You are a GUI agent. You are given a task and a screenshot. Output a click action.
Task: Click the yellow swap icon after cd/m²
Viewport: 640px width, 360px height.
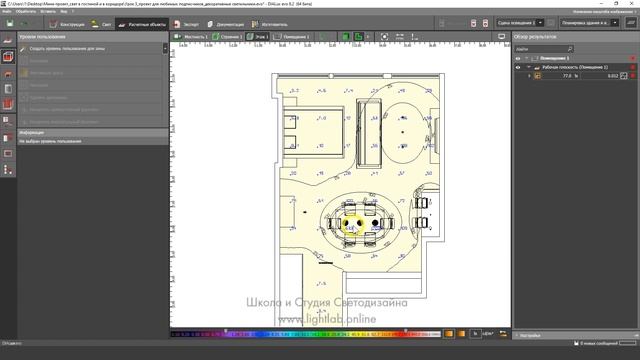point(503,334)
